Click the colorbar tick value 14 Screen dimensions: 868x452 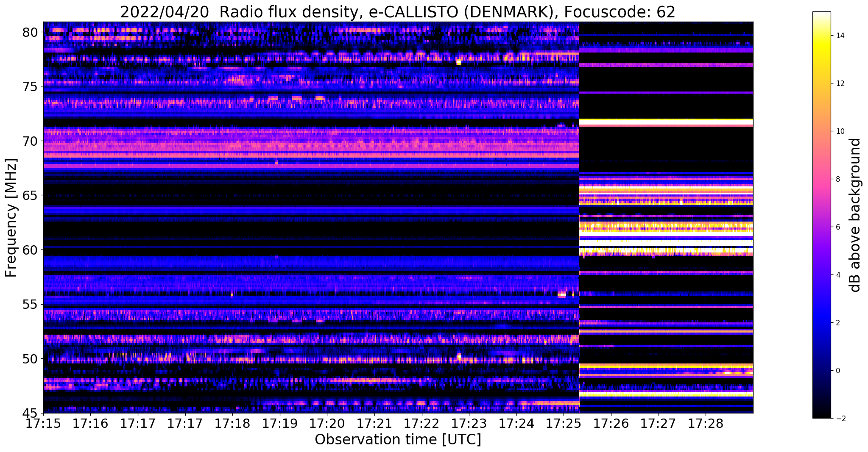[x=839, y=36]
